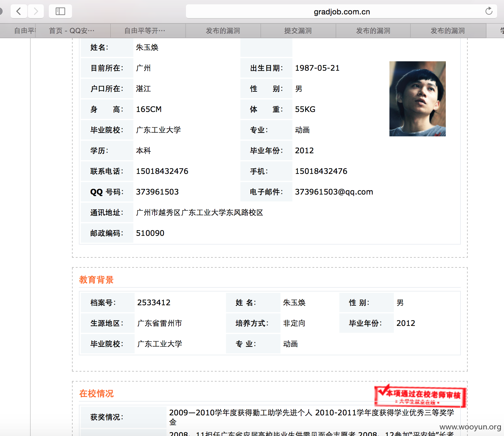Click the 在校情况 section heading
The width and height of the screenshot is (504, 436).
(96, 393)
